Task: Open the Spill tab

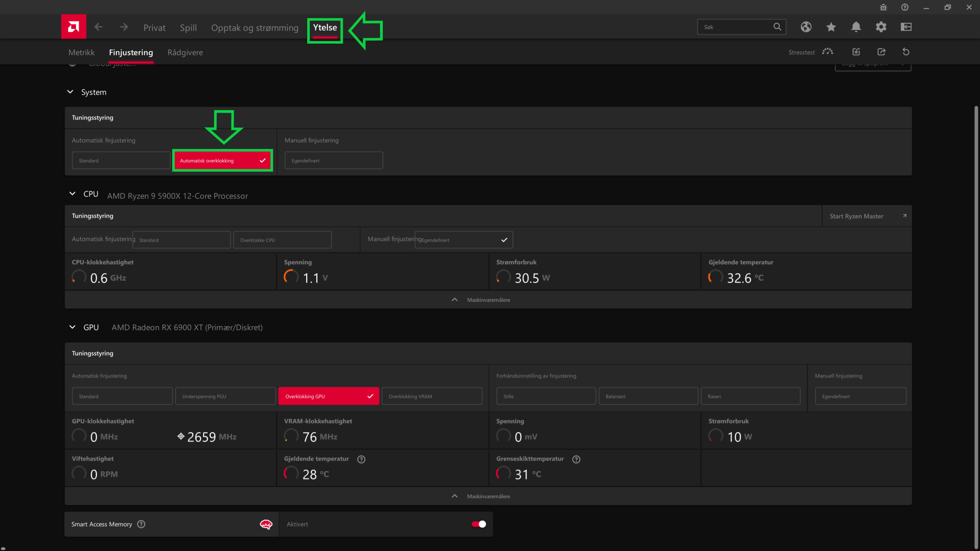Action: (188, 28)
